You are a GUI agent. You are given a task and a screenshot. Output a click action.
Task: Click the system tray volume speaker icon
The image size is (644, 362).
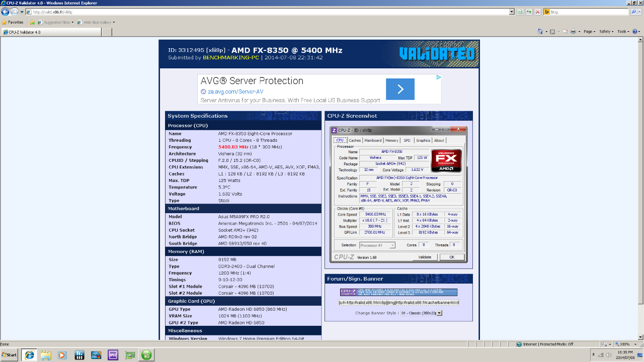[x=610, y=355]
